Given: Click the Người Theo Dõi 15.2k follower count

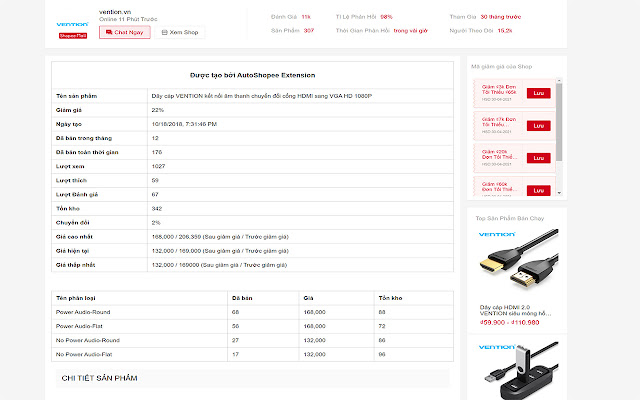Looking at the screenshot, I should click(x=505, y=31).
